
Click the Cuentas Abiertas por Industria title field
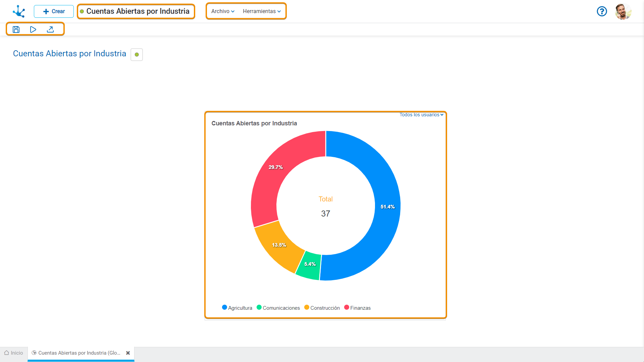pos(138,11)
